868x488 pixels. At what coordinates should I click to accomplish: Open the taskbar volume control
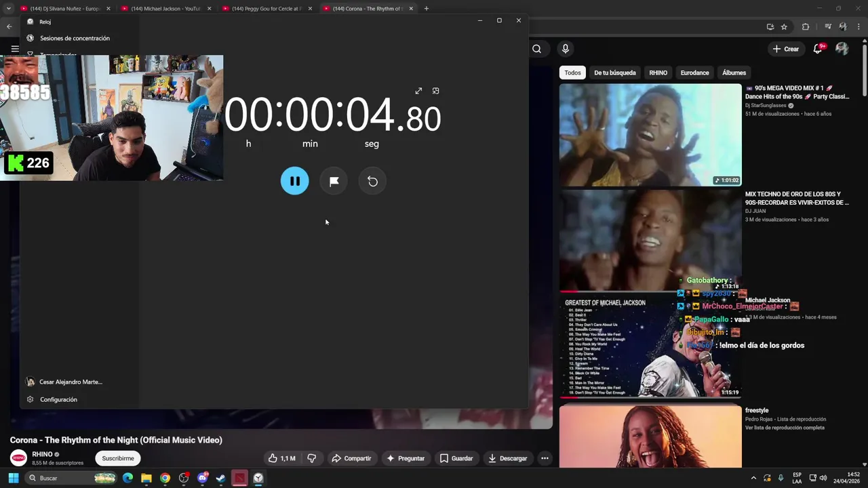click(823, 478)
